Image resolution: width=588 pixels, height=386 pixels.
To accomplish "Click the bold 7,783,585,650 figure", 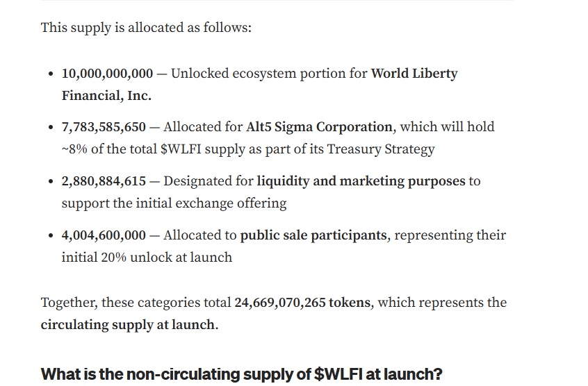I will point(104,127).
